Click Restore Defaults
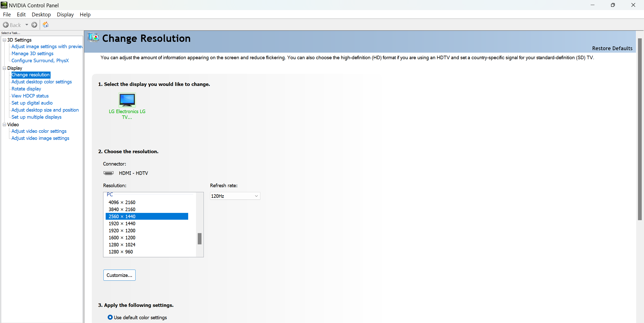Image resolution: width=644 pixels, height=323 pixels. [x=612, y=48]
